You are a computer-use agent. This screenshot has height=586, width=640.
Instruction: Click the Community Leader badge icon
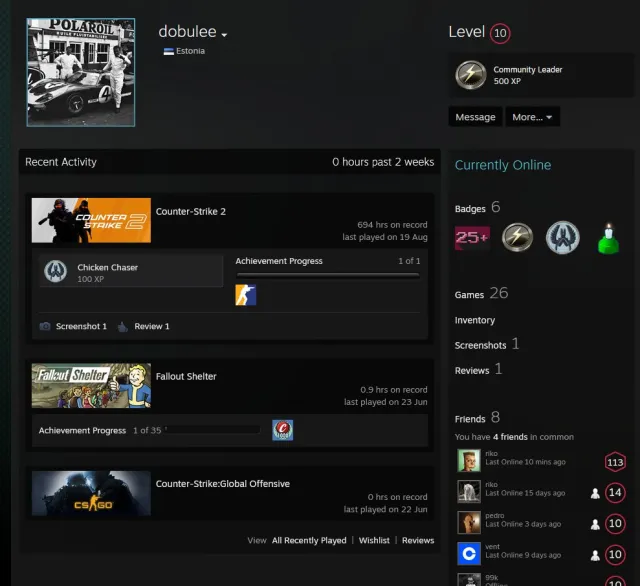click(471, 75)
